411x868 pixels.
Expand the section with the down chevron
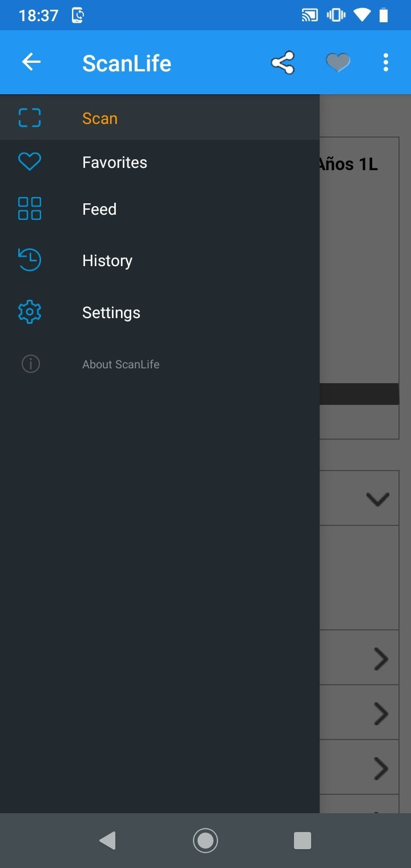click(377, 499)
